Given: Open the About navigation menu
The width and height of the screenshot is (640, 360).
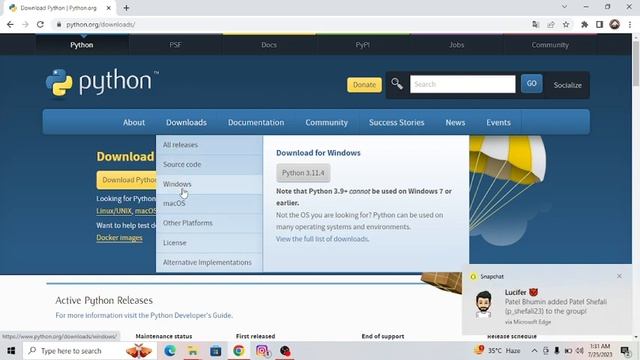Looking at the screenshot, I should coord(134,122).
